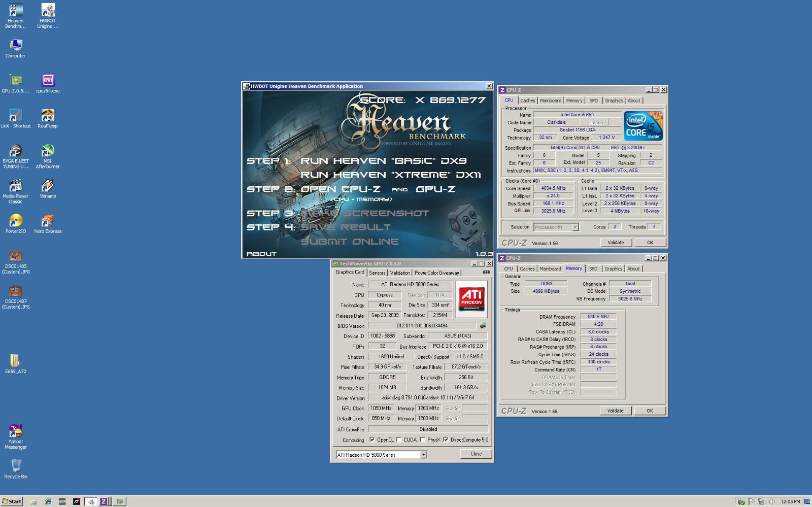Click the GPU-Z screenshot camera icon
Viewport: 812px width, 507px height.
pos(486,272)
